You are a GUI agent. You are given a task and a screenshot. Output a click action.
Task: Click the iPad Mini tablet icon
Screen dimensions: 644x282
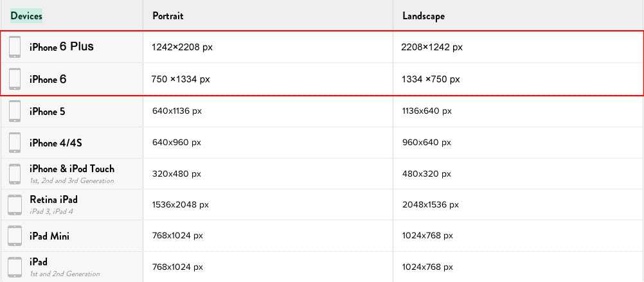tap(15, 236)
